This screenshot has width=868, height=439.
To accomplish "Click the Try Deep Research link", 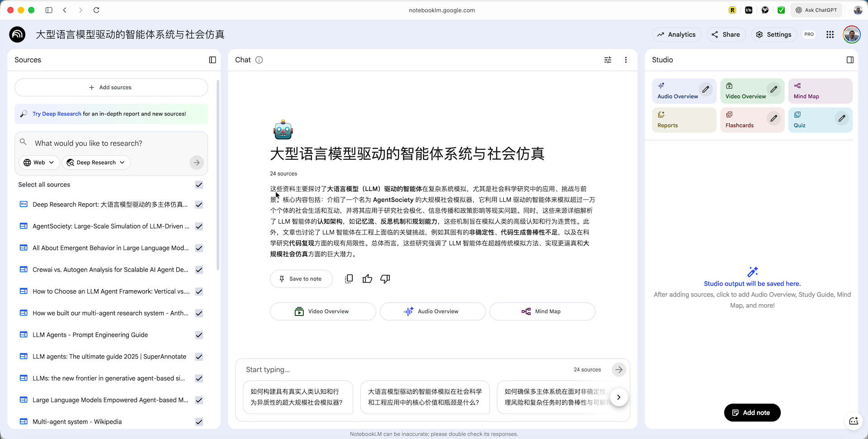I will tap(57, 114).
